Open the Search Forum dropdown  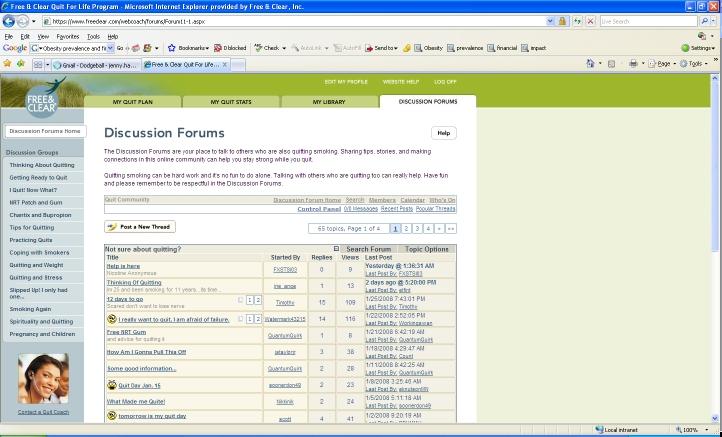pos(368,249)
